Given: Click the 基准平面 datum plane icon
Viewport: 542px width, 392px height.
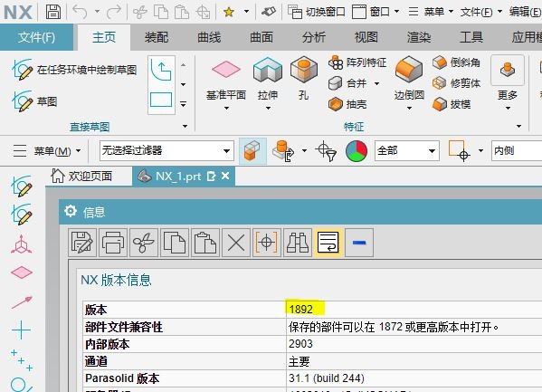Looking at the screenshot, I should 226,69.
